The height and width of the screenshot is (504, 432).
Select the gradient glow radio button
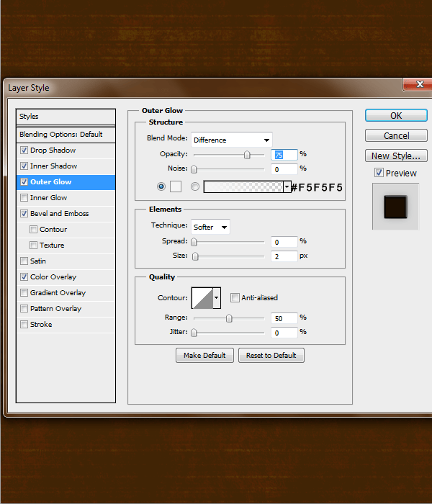pos(195,186)
